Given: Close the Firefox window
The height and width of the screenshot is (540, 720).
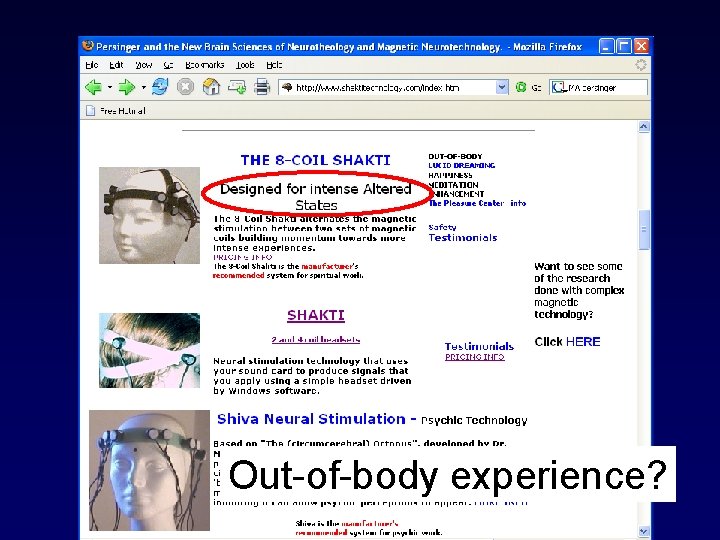Looking at the screenshot, I should [641, 46].
